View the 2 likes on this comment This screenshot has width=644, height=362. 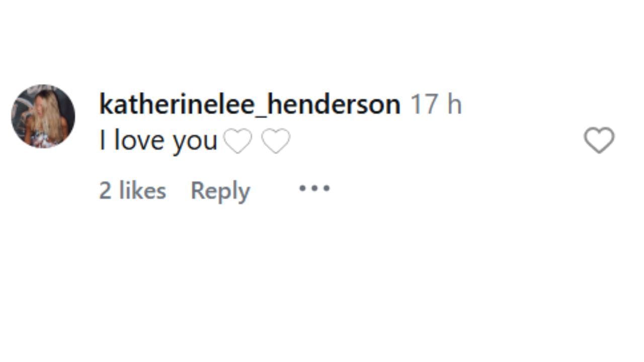132,191
